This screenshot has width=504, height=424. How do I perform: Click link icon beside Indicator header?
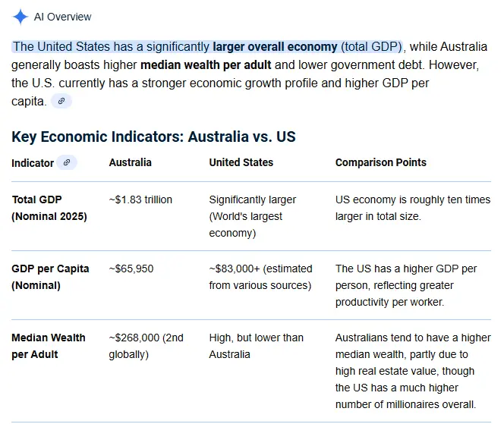pyautogui.click(x=68, y=162)
